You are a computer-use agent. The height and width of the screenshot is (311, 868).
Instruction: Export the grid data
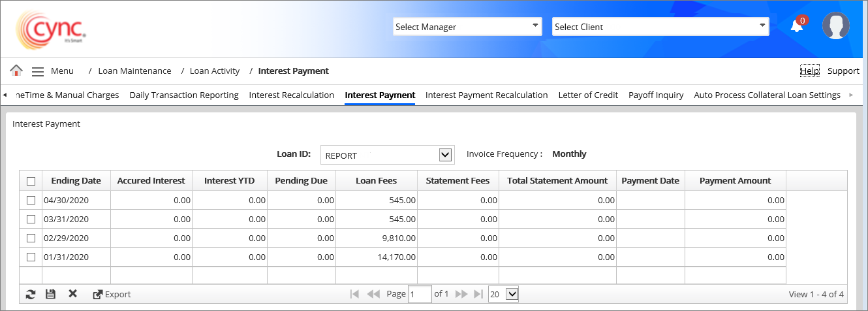click(112, 294)
